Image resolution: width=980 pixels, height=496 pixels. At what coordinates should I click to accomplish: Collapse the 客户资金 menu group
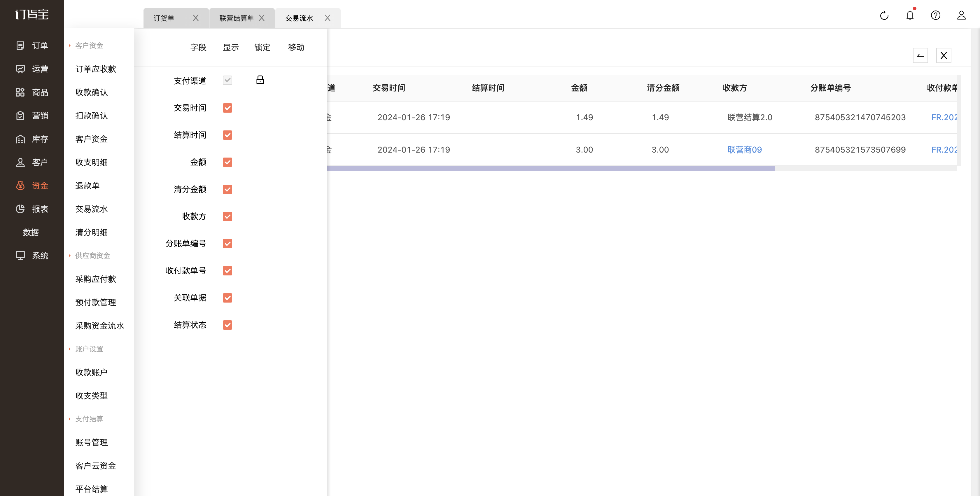(86, 46)
